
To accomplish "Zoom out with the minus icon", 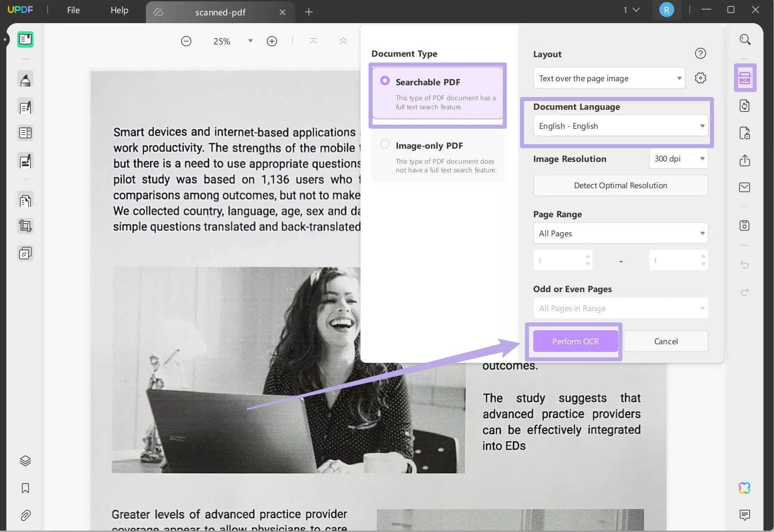I will pos(186,41).
